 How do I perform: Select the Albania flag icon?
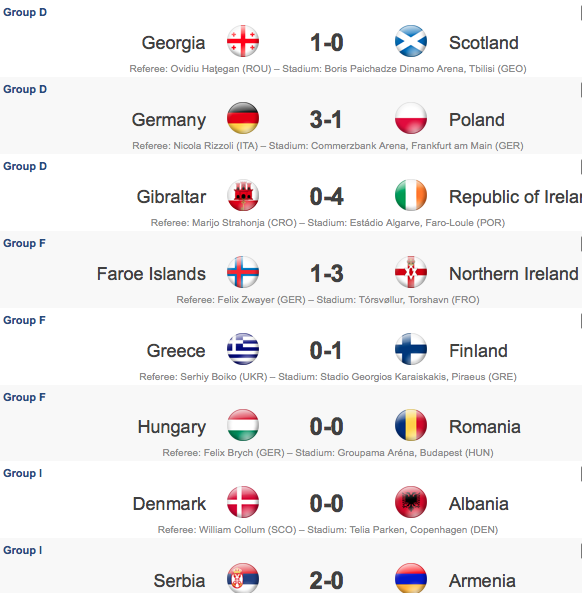(x=411, y=502)
